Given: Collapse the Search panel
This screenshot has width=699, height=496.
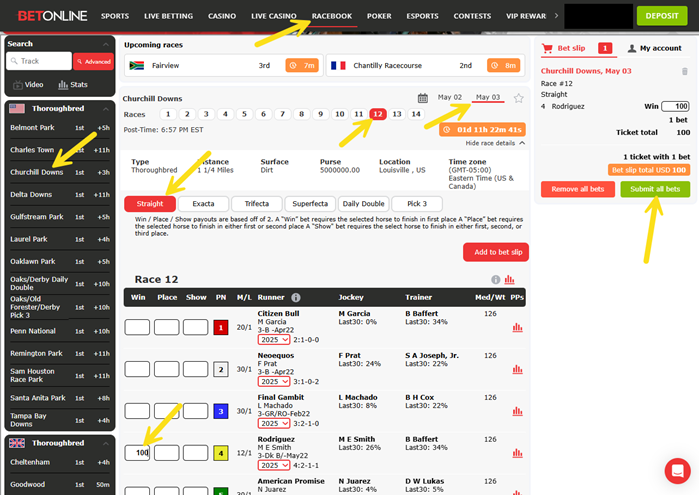Looking at the screenshot, I should 106,44.
